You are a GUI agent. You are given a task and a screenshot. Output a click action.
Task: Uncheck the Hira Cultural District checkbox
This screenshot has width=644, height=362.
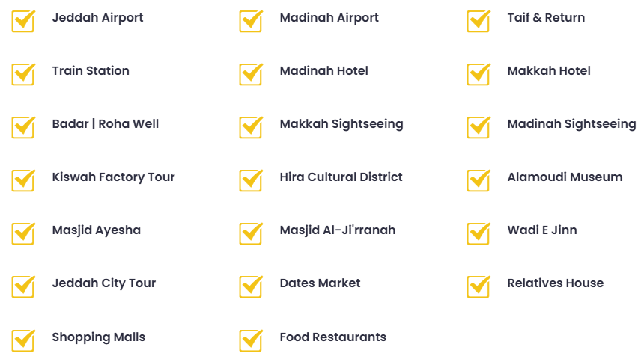point(251,180)
